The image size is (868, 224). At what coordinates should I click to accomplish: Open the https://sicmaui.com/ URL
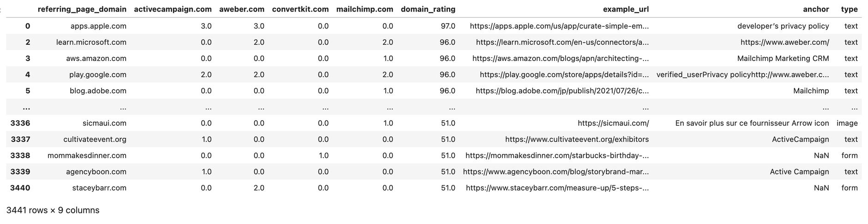click(x=613, y=123)
